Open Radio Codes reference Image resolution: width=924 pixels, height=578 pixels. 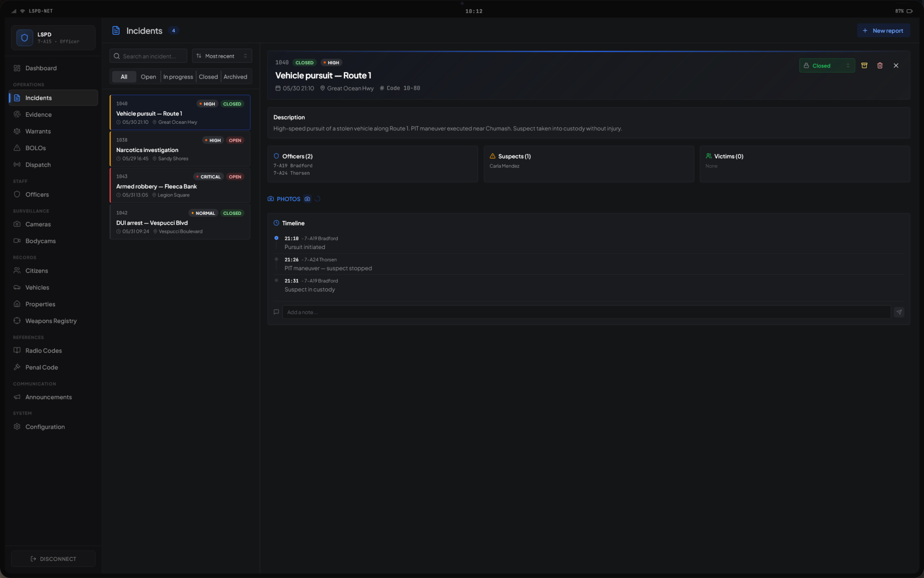53,351
